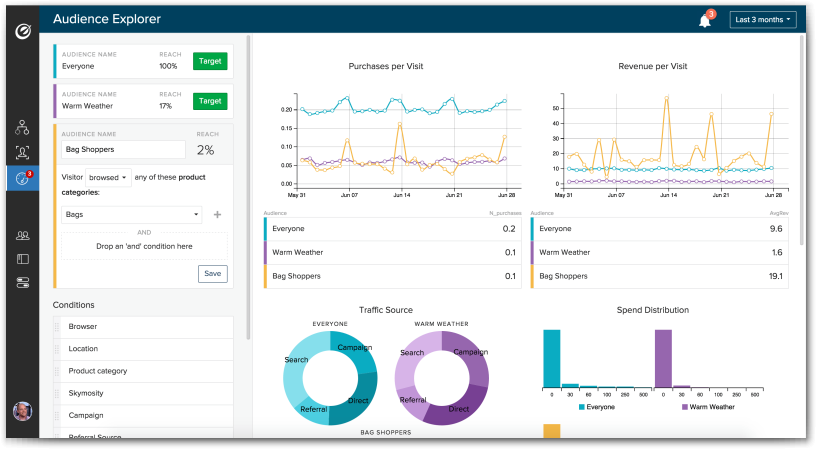Click the Revenue per Visit chart title
Viewport: 816px width, 449px height.
point(653,66)
